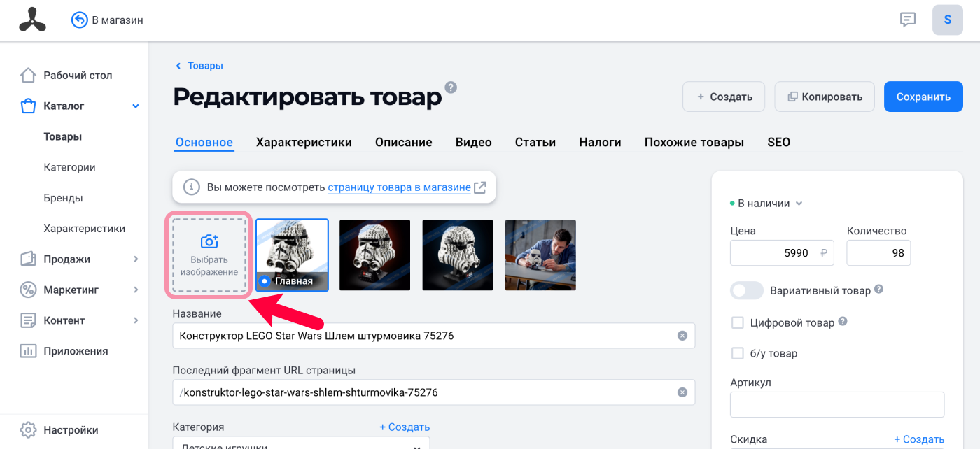Open Товары in the sidebar
The image size is (980, 449).
(x=63, y=137)
